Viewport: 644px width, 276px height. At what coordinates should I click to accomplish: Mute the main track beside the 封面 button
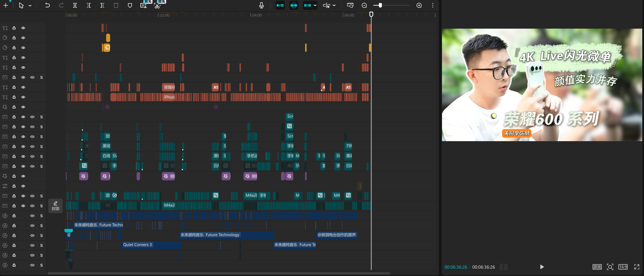pyautogui.click(x=32, y=206)
